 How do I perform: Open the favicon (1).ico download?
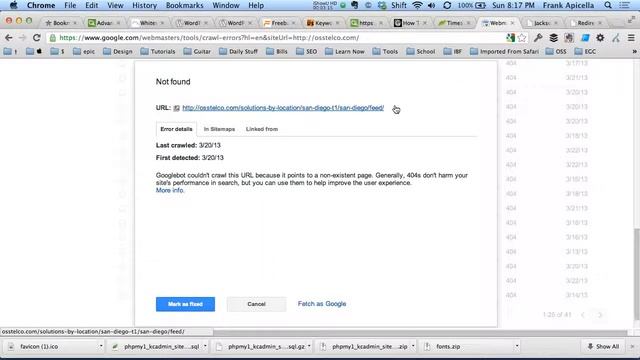click(39, 347)
